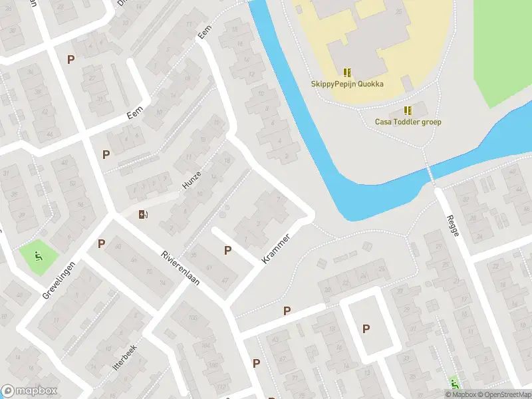Select the parking icon inside the square lot
The width and height of the screenshot is (532, 399).
[366, 329]
